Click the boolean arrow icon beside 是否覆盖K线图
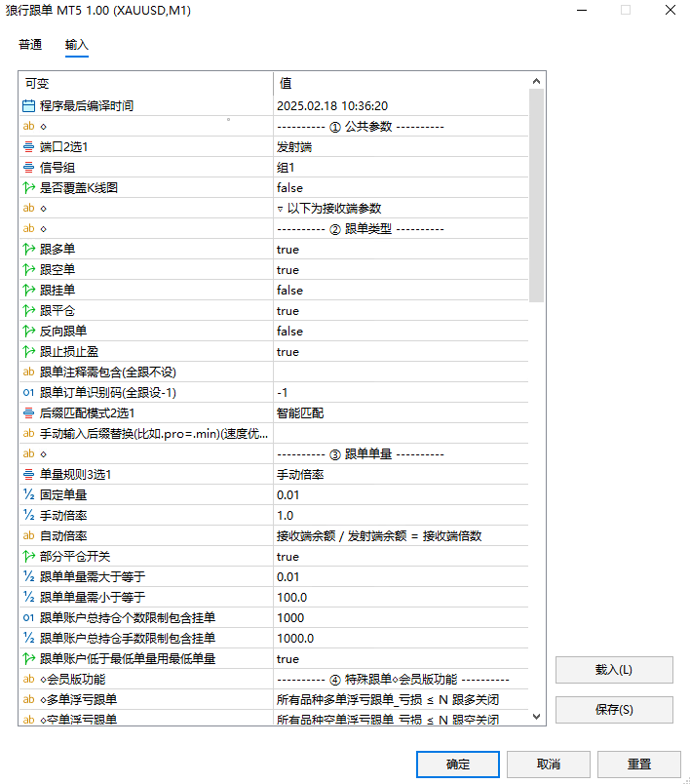Image resolution: width=690 pixels, height=784 pixels. pos(29,188)
